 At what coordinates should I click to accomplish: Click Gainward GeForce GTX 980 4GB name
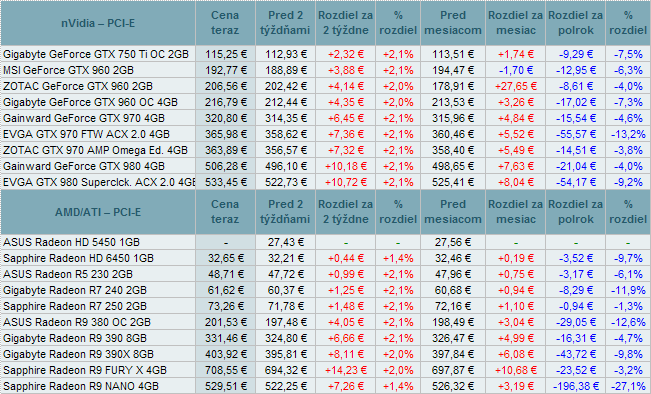(84, 166)
